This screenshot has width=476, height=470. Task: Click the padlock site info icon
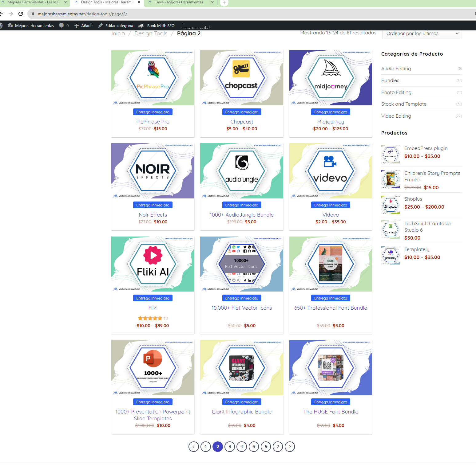33,14
